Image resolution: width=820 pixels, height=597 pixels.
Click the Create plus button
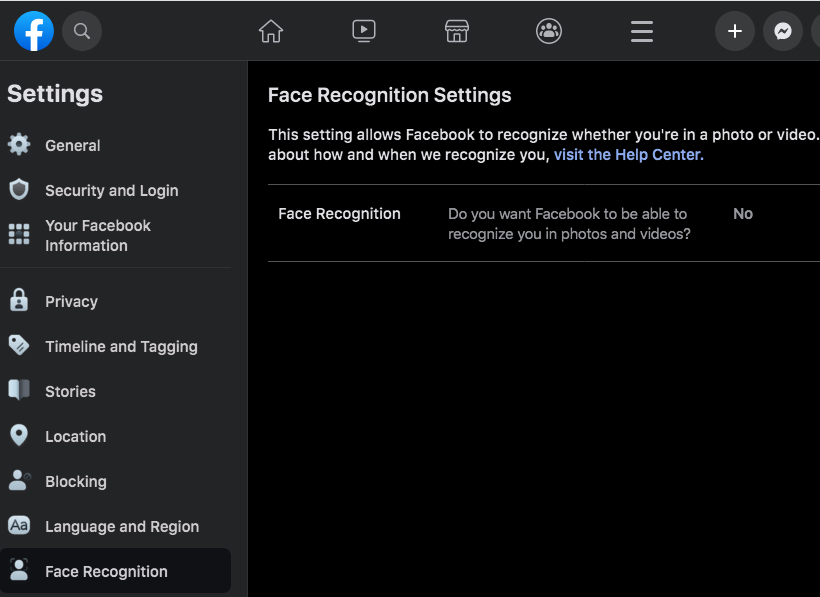coord(735,31)
